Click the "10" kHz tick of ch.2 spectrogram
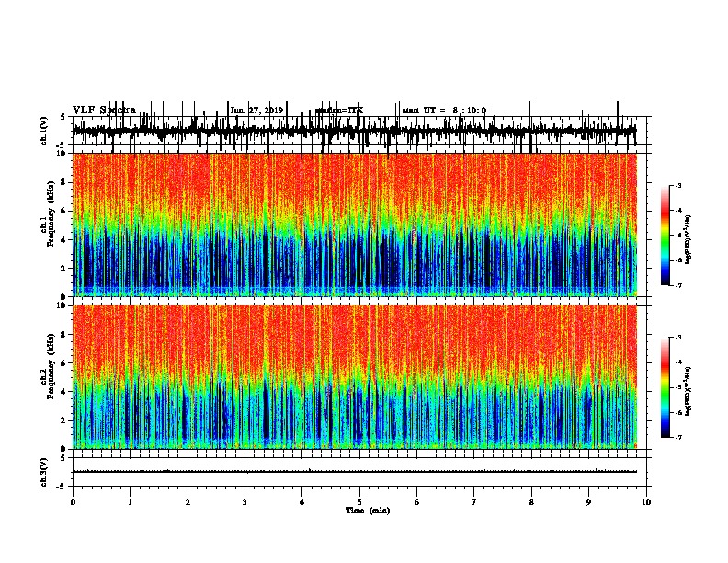This screenshot has height=563, width=728. [62, 305]
